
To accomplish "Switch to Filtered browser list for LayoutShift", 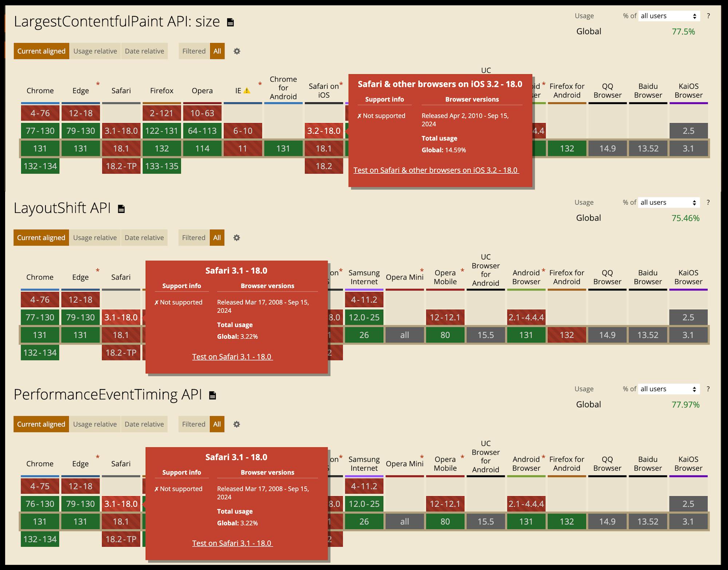I will pos(193,237).
